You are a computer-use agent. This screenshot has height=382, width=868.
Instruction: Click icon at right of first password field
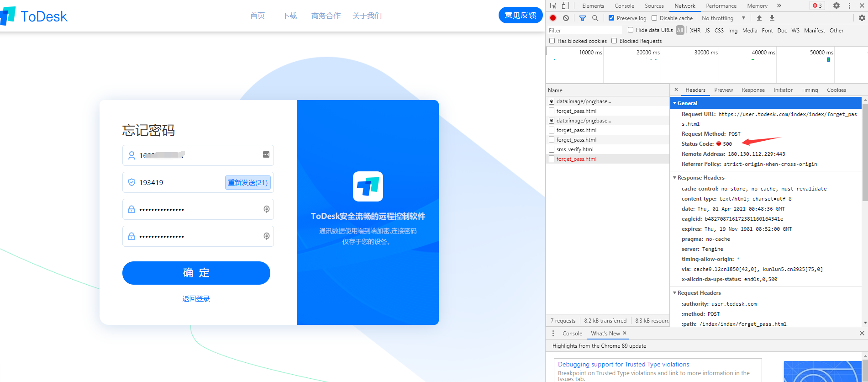(x=267, y=209)
